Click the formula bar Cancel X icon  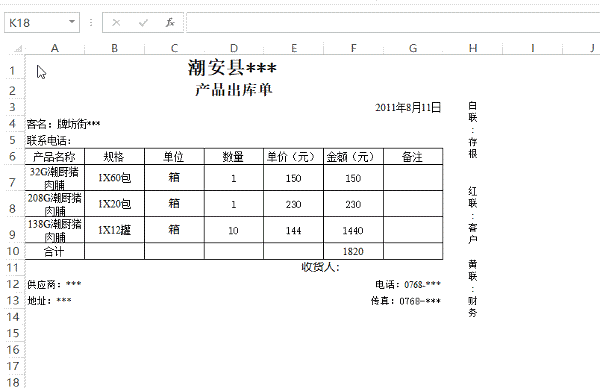click(x=116, y=23)
